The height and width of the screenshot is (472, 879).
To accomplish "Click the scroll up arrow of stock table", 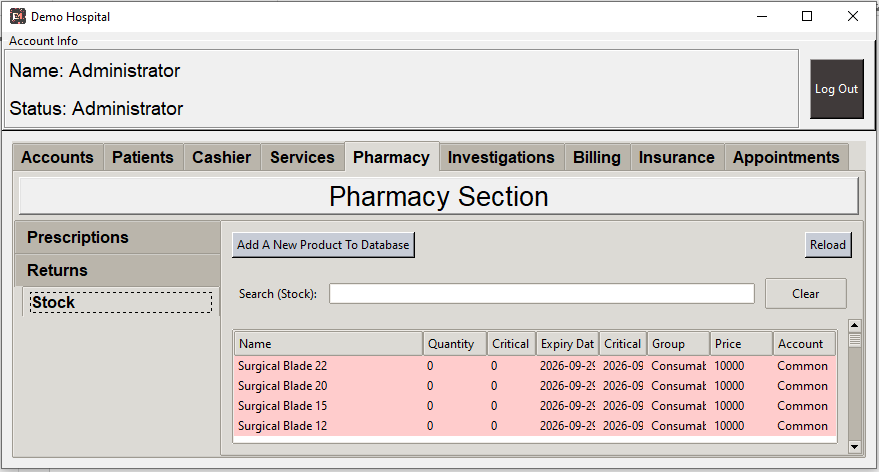I will point(855,325).
